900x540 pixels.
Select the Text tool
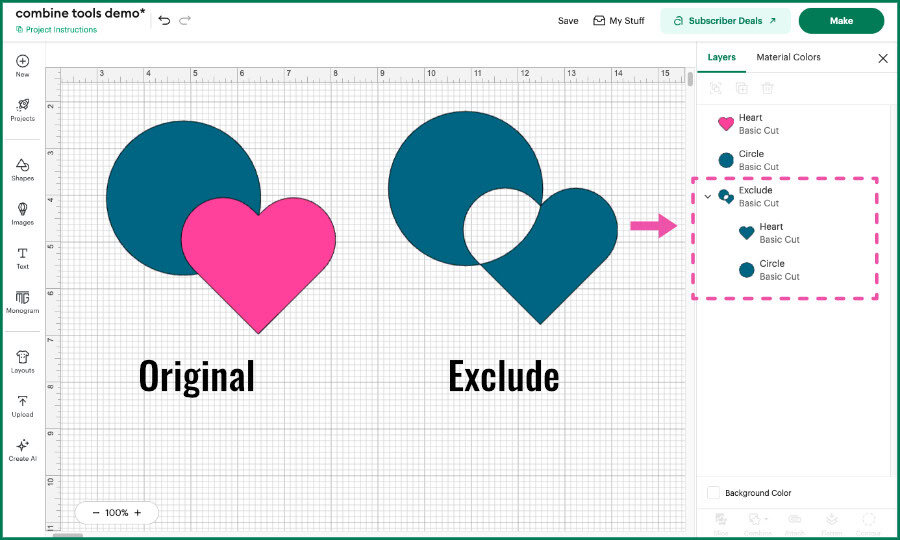pyautogui.click(x=22, y=258)
